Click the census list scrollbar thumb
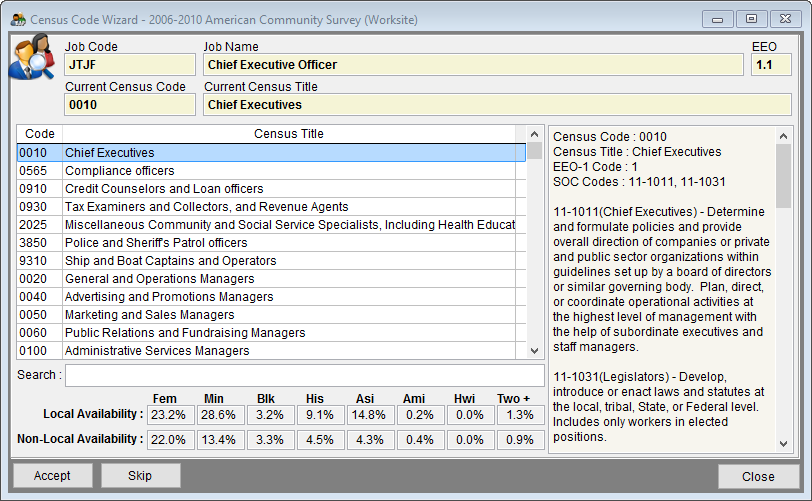Image resolution: width=812 pixels, height=501 pixels. tap(534, 151)
